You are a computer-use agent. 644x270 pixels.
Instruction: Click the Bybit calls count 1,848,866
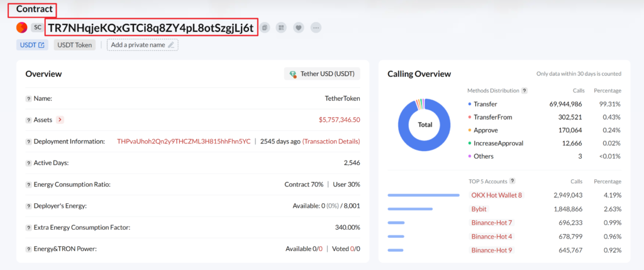pyautogui.click(x=568, y=209)
